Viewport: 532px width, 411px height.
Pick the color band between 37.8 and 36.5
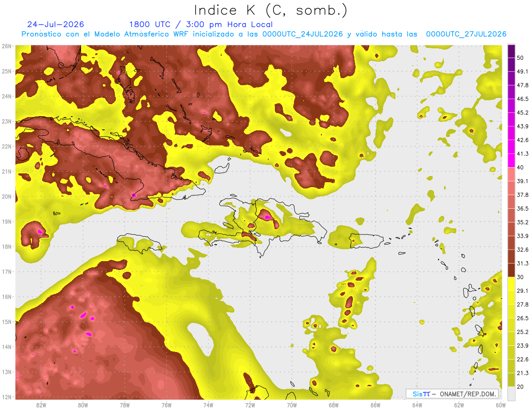coord(511,202)
